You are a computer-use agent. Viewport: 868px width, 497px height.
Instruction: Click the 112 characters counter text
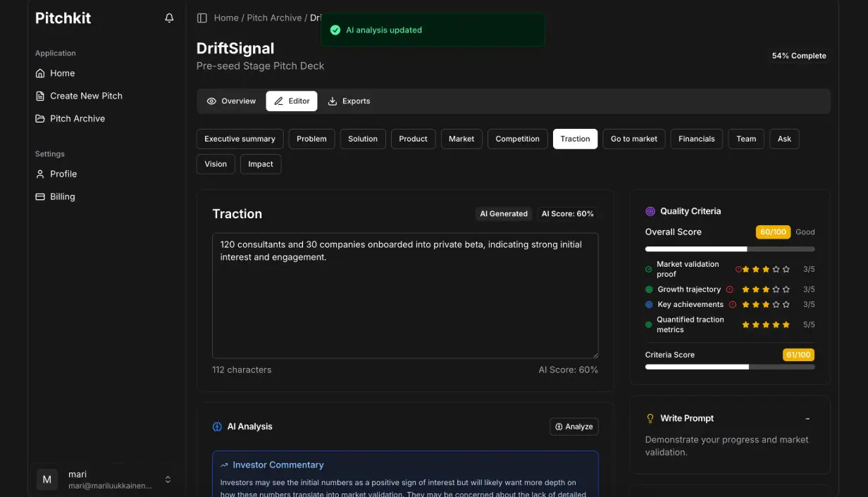tap(242, 370)
